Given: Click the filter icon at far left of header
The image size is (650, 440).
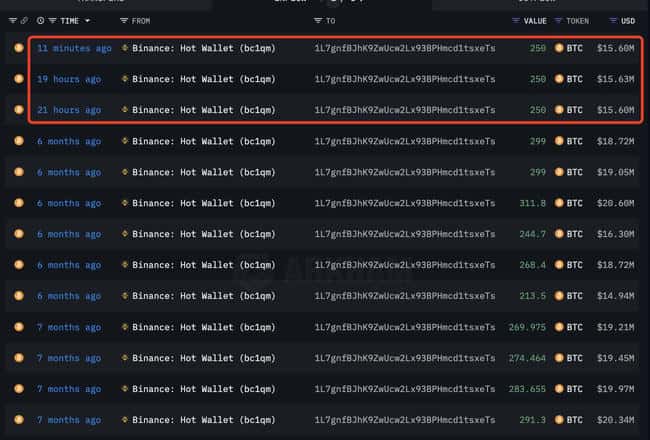Looking at the screenshot, I should point(12,20).
